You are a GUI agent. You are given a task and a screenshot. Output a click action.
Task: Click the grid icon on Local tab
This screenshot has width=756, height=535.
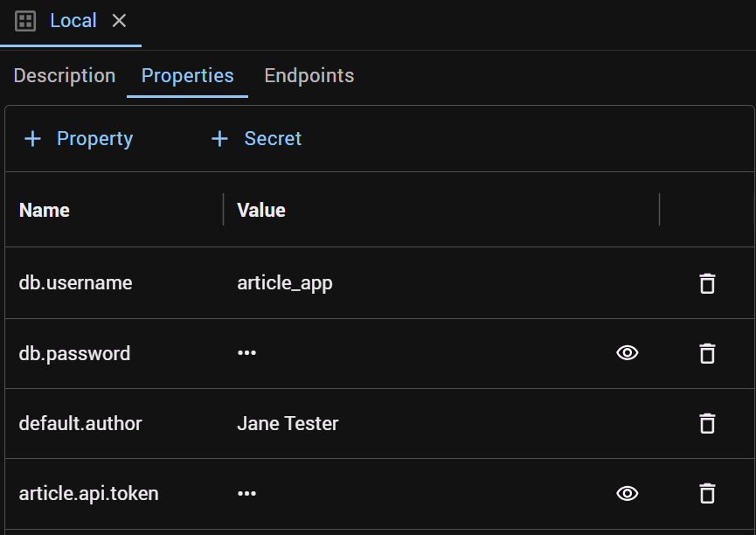(25, 21)
